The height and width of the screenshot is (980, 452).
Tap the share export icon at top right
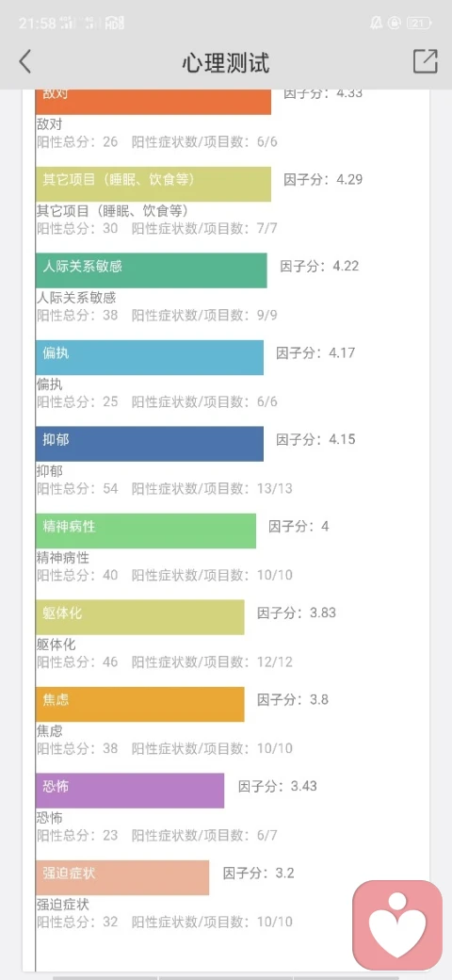(x=425, y=62)
